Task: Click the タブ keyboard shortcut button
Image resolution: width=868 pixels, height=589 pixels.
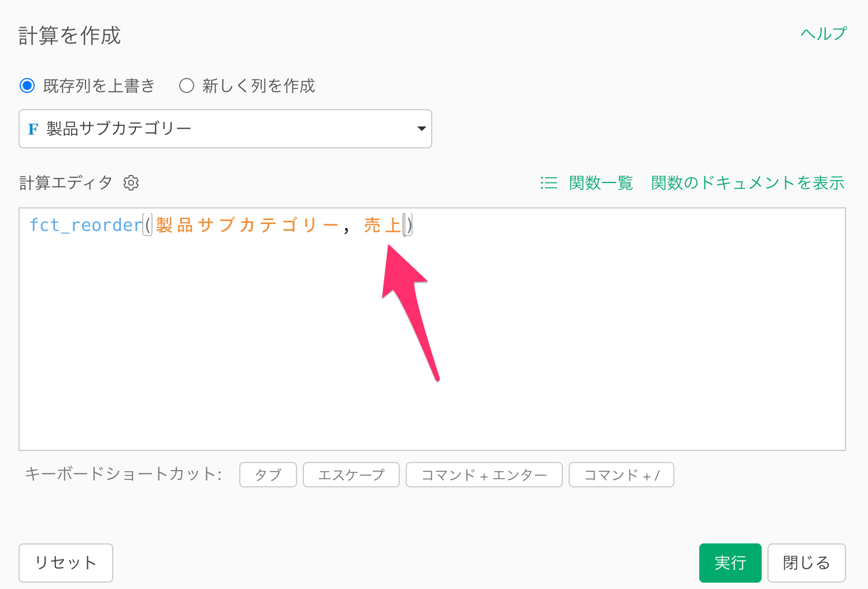Action: coord(268,475)
